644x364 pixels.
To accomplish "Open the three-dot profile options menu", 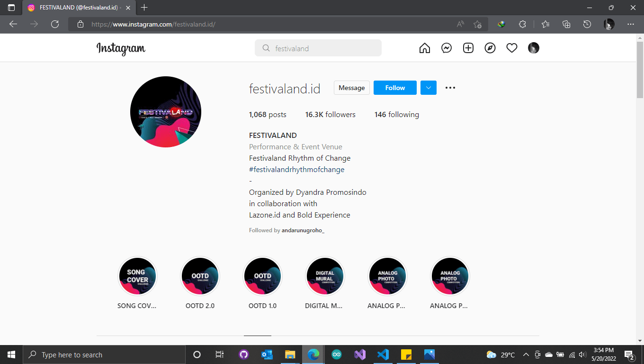I will pyautogui.click(x=450, y=88).
